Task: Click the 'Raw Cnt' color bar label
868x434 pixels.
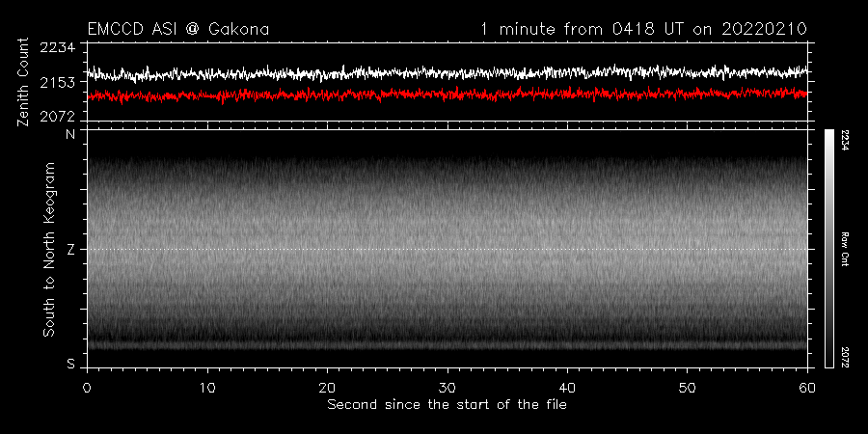Action: point(845,249)
